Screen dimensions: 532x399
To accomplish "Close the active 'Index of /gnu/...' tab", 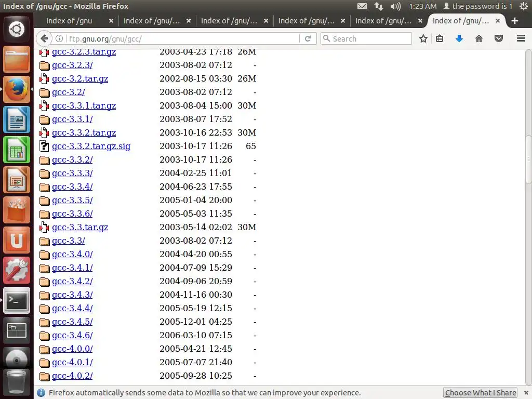I will pos(497,21).
